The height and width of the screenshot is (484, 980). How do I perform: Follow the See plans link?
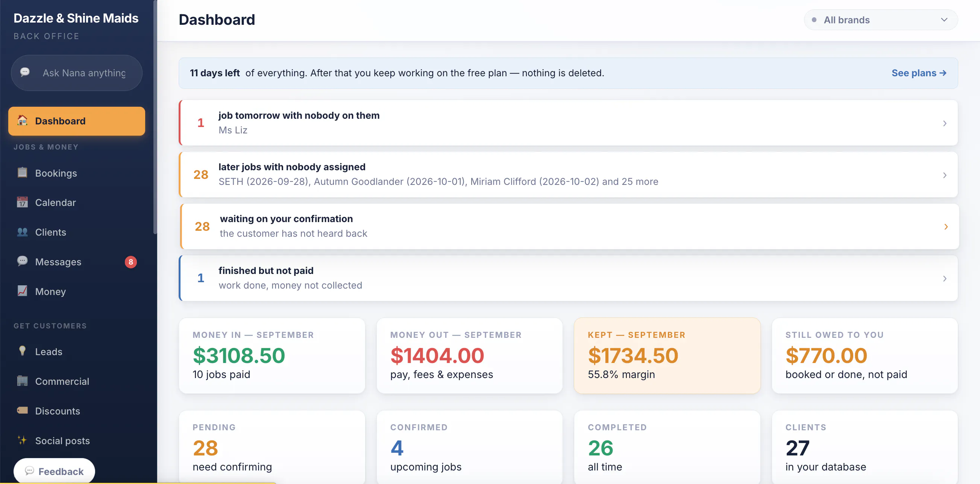coord(919,73)
